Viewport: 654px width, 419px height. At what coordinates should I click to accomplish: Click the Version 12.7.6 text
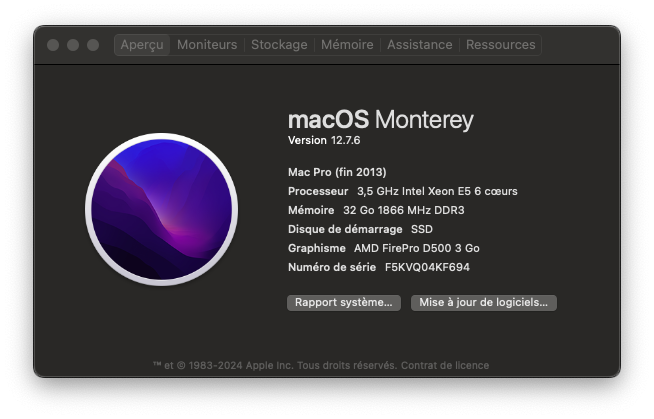point(324,141)
